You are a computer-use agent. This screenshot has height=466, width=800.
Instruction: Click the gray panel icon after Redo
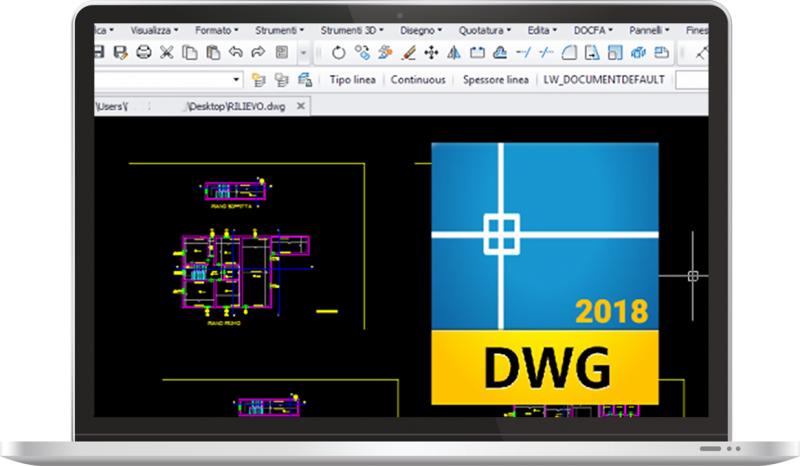(282, 52)
